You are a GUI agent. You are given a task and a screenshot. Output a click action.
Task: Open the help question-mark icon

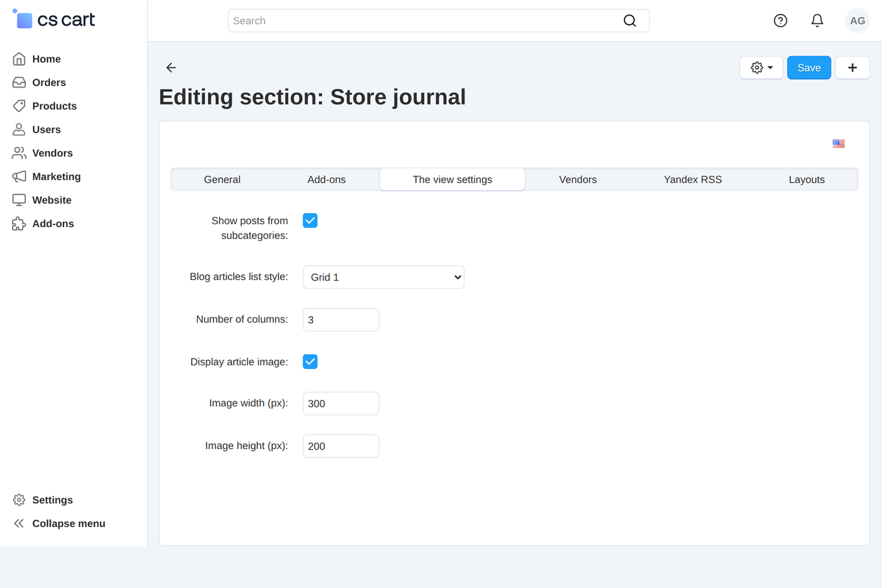[x=781, y=21]
